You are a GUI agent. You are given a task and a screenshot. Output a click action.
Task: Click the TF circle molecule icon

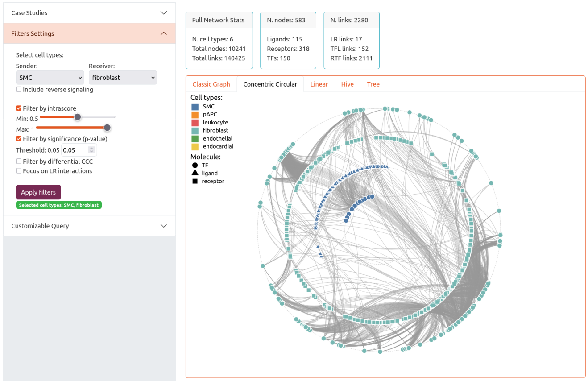tap(195, 165)
